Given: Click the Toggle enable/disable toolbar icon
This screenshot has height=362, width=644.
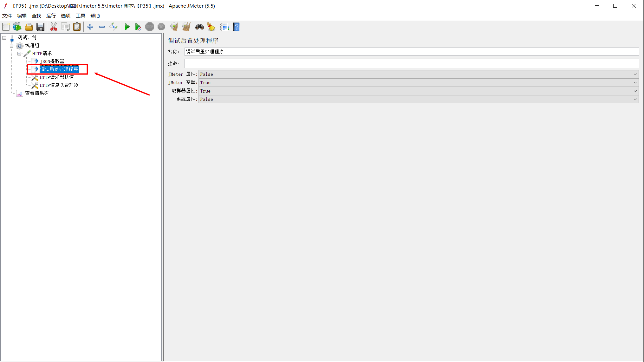Looking at the screenshot, I should point(113,27).
